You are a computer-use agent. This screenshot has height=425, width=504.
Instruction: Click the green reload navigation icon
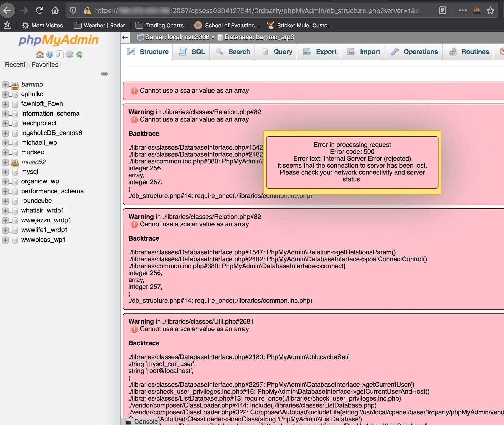[79, 54]
